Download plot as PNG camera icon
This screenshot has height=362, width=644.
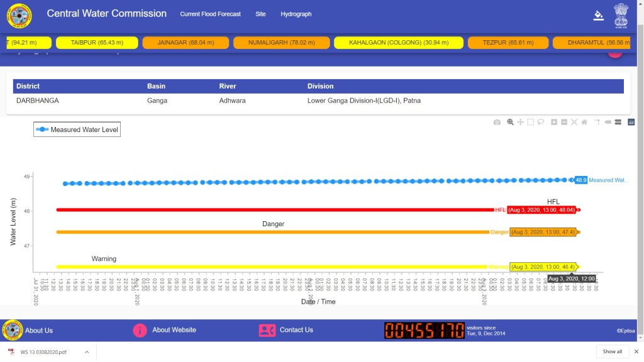click(497, 122)
